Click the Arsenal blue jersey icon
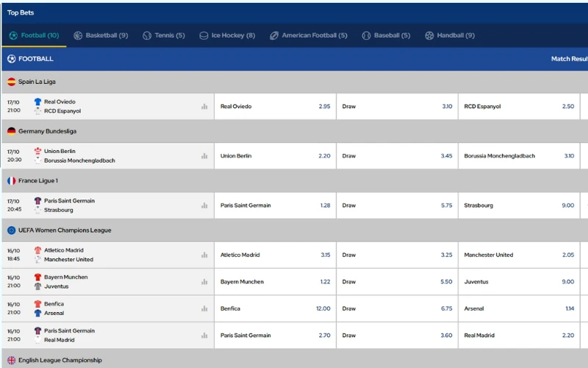 (37, 313)
